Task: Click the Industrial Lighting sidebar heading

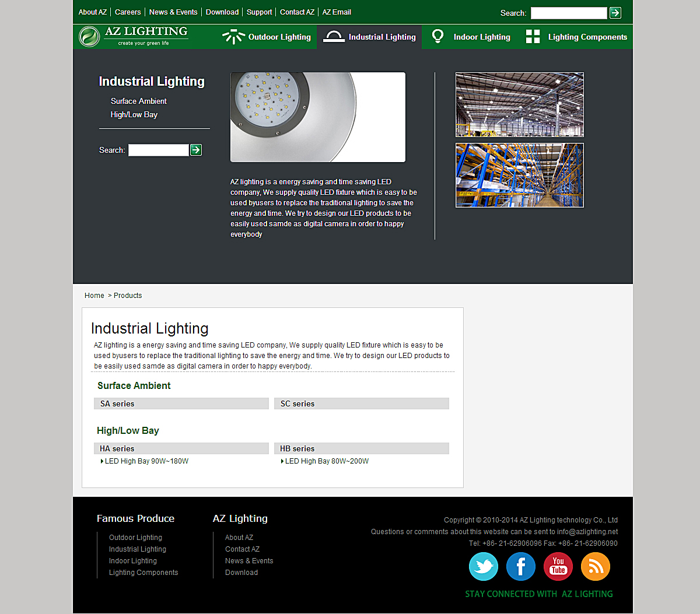Action: (152, 82)
